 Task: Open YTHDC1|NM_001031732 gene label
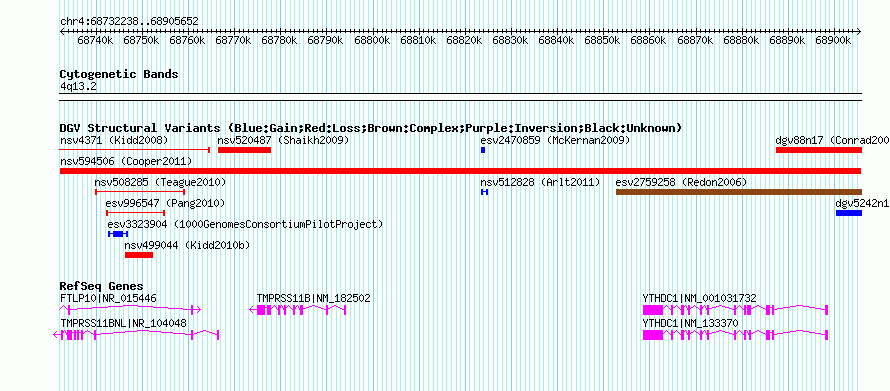pyautogui.click(x=699, y=298)
